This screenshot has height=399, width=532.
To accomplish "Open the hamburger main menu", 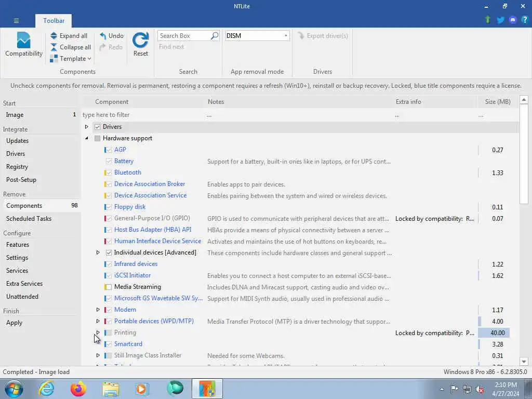I will click(x=16, y=21).
